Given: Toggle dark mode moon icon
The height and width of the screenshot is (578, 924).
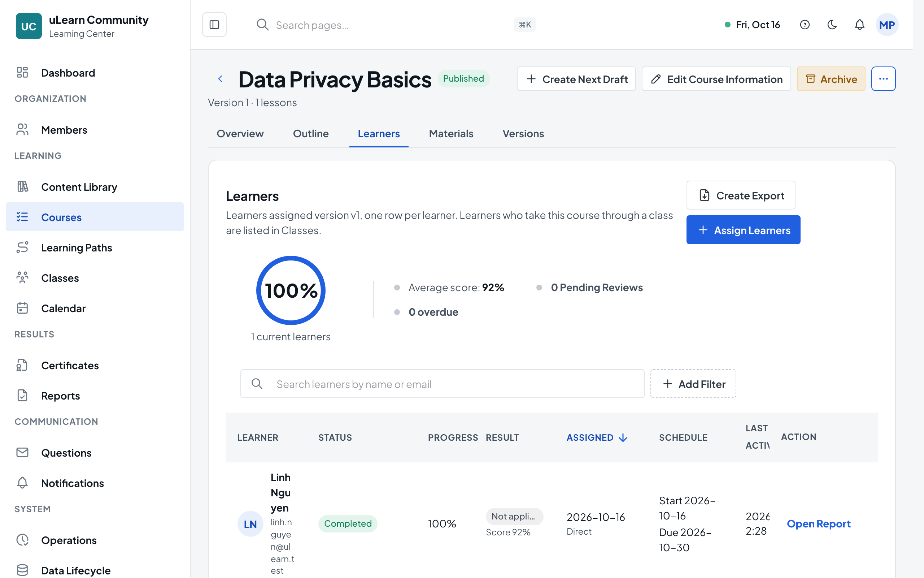Looking at the screenshot, I should 832,25.
